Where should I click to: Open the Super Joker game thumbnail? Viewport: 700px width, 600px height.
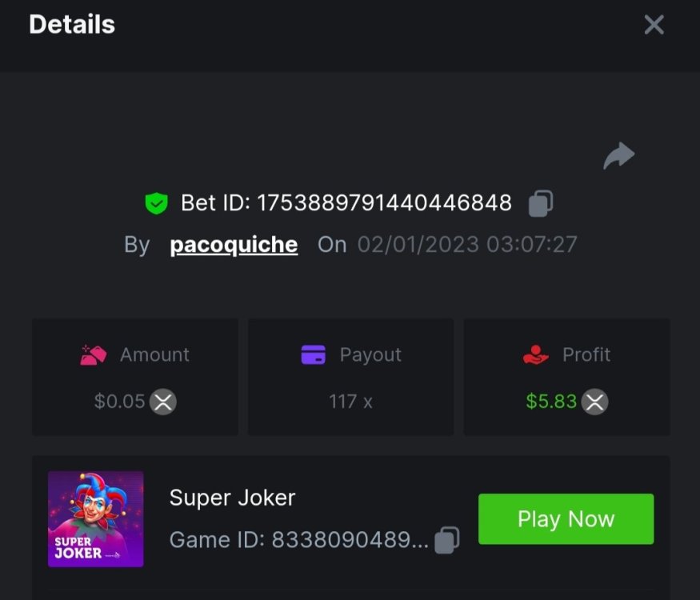point(96,519)
